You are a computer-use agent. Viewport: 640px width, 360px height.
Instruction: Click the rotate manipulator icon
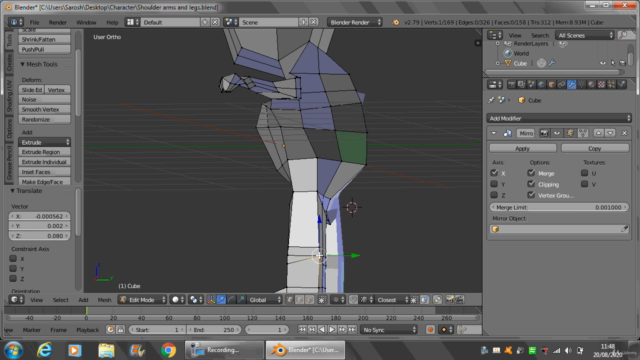pos(231,300)
